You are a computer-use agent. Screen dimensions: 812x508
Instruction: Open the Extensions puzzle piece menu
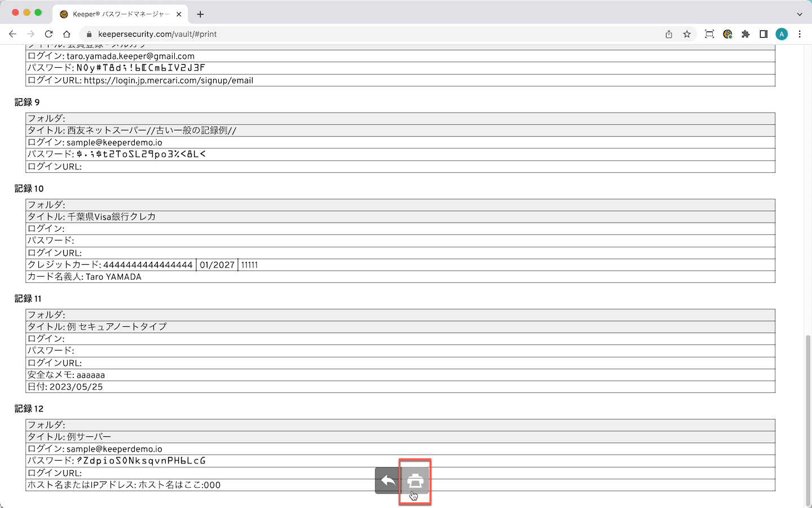(745, 34)
